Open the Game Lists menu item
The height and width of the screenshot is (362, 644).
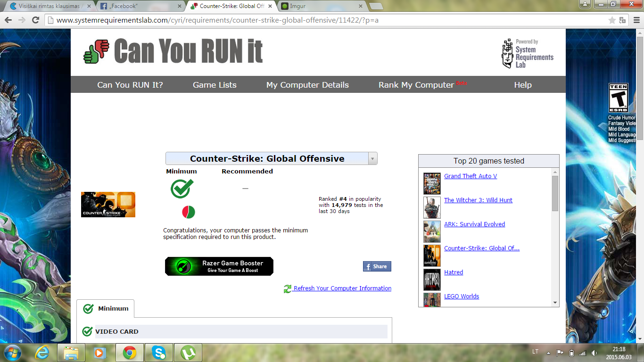coord(215,85)
